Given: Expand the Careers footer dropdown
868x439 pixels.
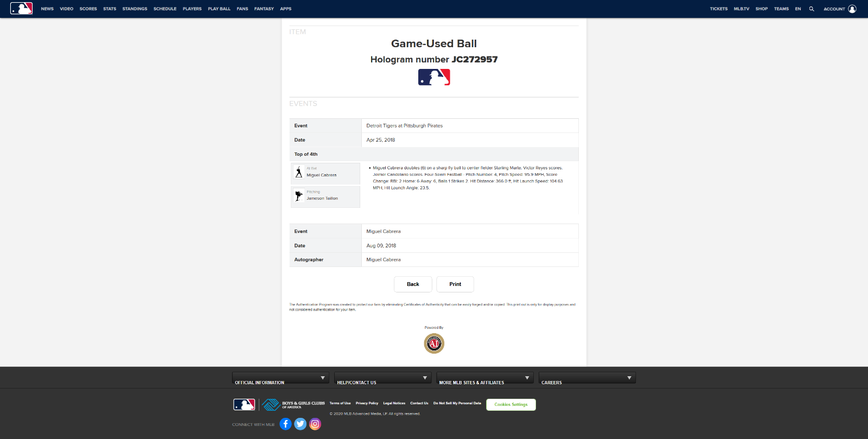Looking at the screenshot, I should [587, 378].
